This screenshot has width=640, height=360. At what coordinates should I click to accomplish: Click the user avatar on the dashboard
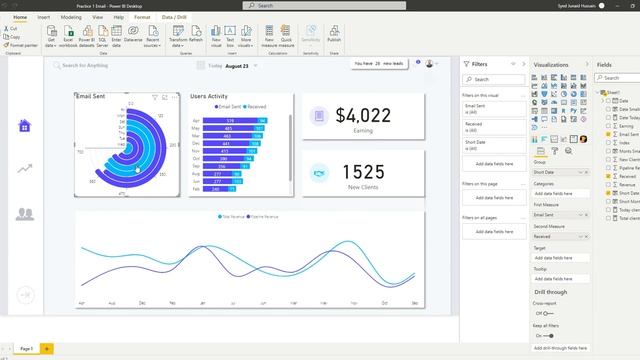(x=429, y=64)
